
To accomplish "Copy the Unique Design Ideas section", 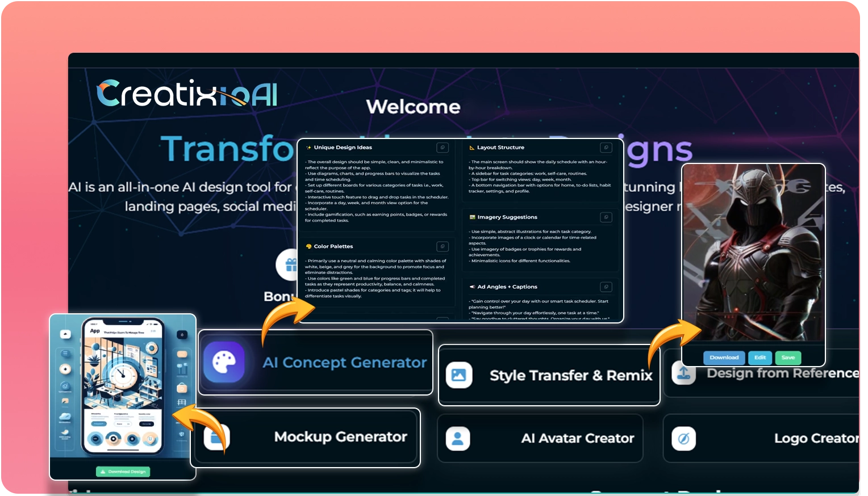I will 443,148.
